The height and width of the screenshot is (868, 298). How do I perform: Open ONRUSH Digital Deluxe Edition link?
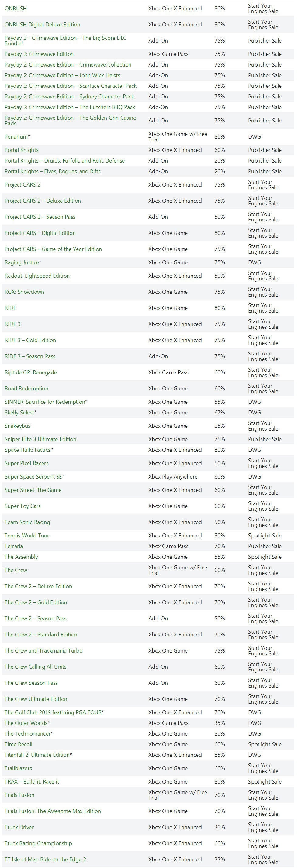click(x=43, y=25)
